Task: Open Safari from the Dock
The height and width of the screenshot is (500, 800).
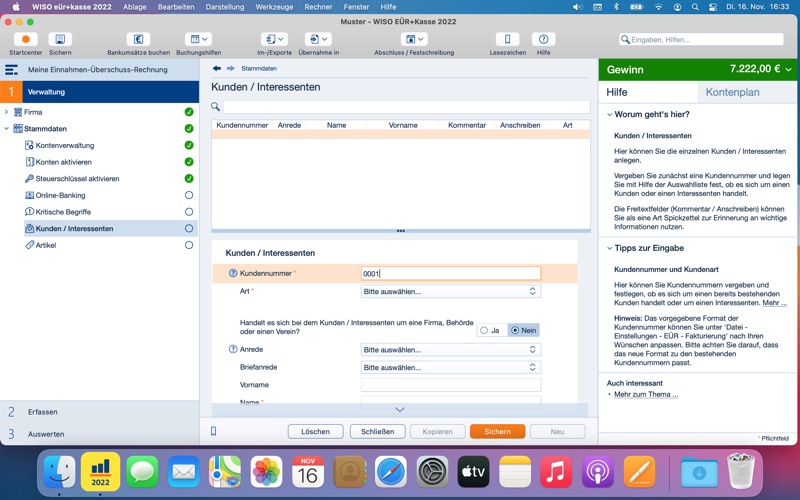Action: pos(391,472)
